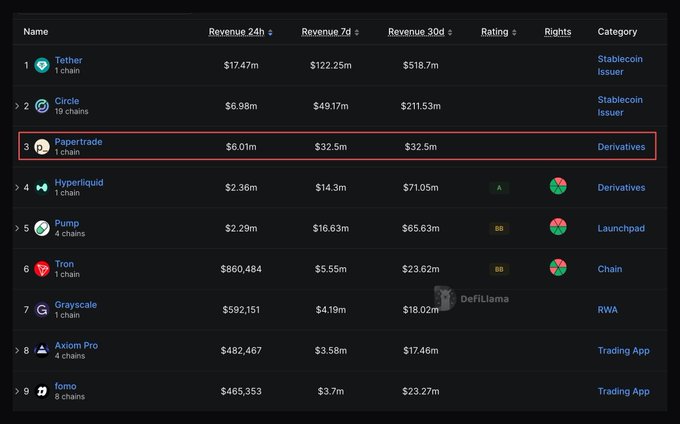Screen dimensions: 680x424
Task: Open the Papertrade protocol link
Action: pyautogui.click(x=78, y=142)
